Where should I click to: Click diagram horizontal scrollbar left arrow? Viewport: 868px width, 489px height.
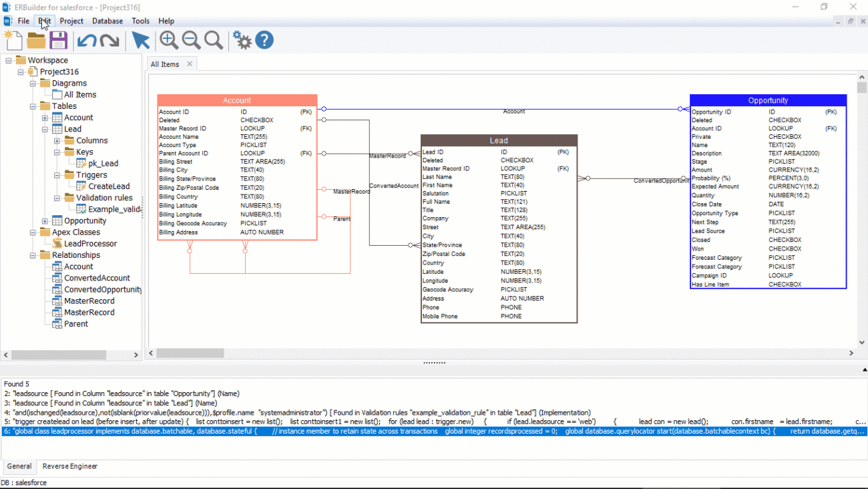pos(151,353)
